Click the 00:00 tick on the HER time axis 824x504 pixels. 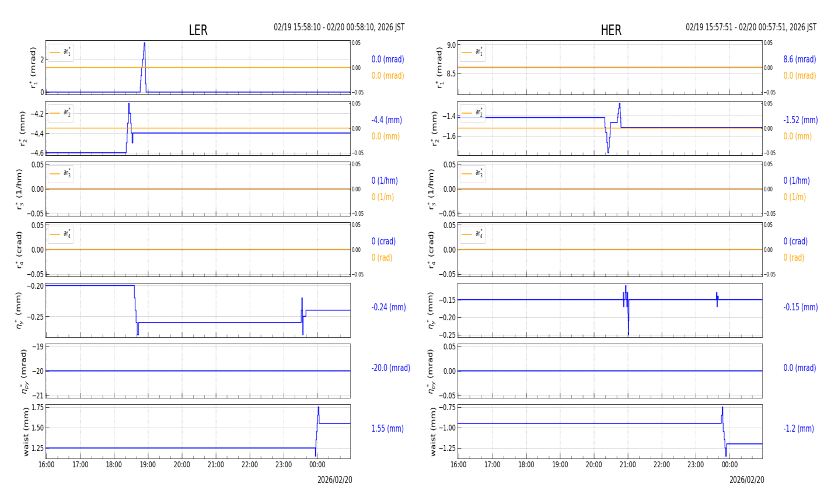pos(729,465)
